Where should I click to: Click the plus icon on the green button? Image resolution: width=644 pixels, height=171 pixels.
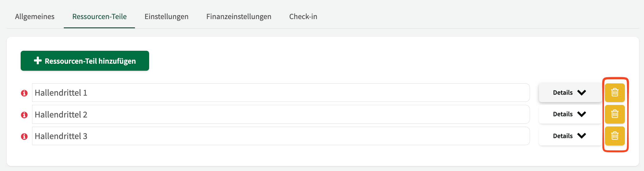38,61
